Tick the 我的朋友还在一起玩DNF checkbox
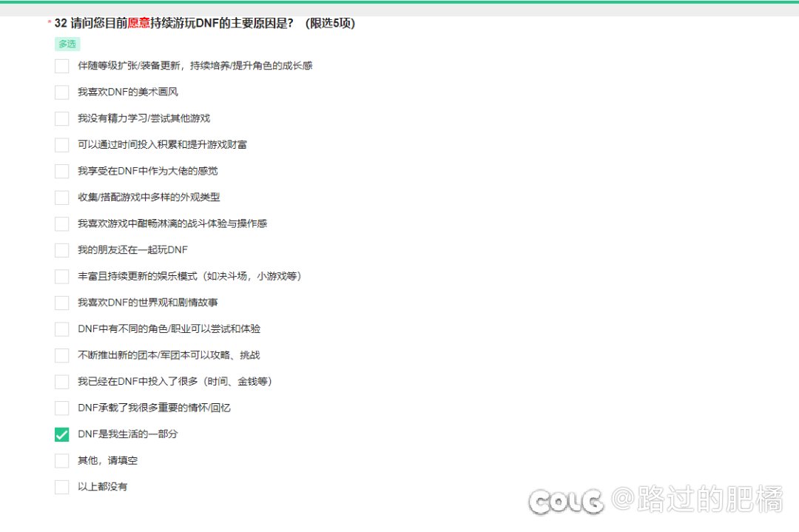 (x=61, y=250)
